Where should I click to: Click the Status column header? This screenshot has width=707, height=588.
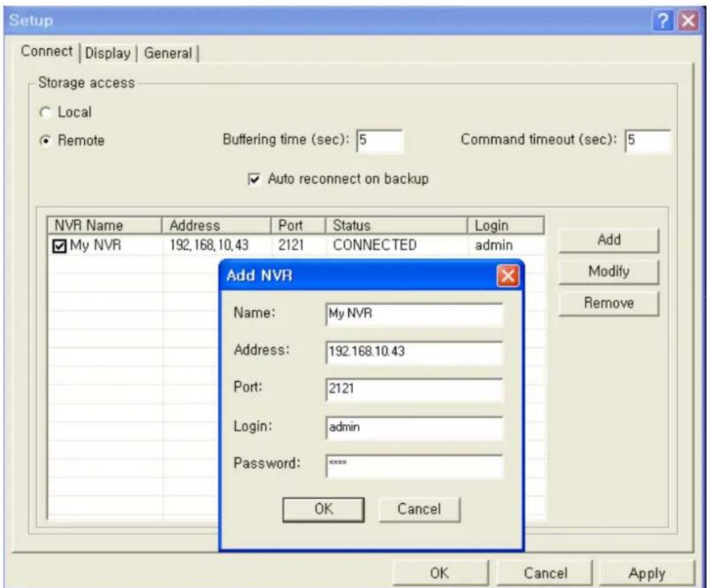(x=396, y=225)
